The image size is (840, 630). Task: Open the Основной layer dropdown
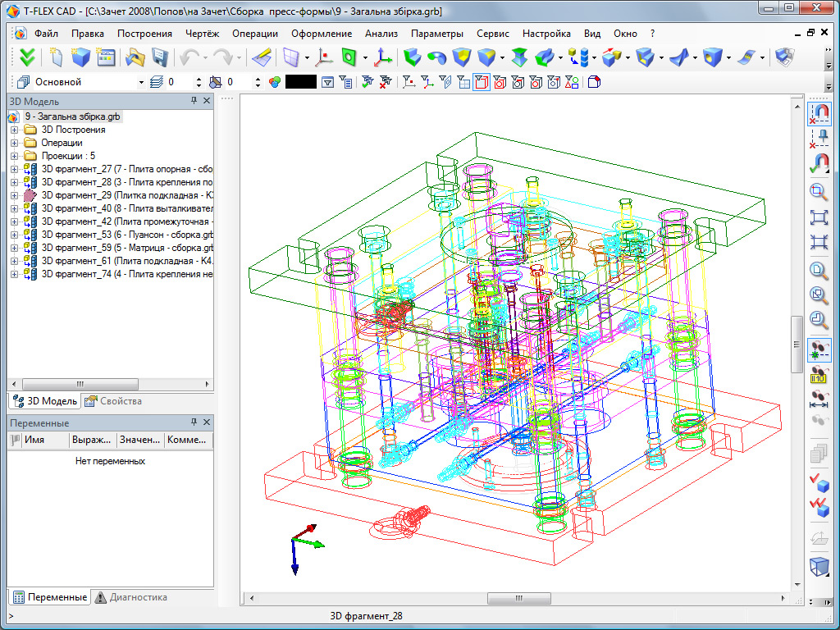[141, 83]
